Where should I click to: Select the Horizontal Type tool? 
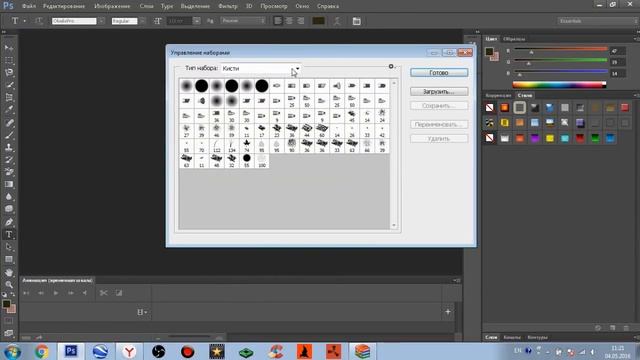pyautogui.click(x=9, y=235)
